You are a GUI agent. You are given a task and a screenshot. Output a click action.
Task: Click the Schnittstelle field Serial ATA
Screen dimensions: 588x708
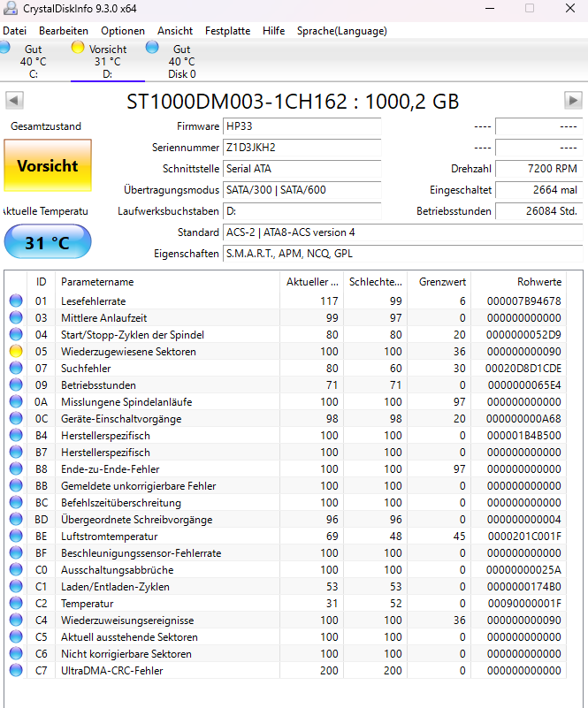tap(302, 169)
